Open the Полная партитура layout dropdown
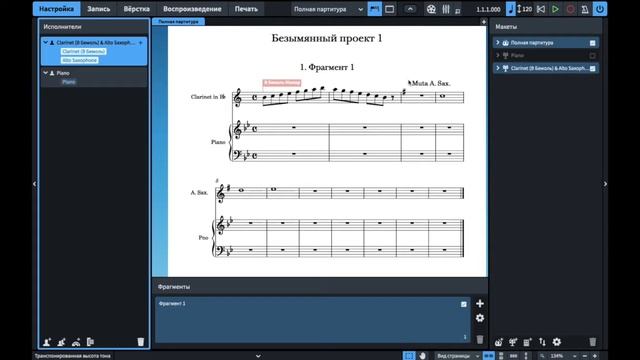 pyautogui.click(x=328, y=9)
